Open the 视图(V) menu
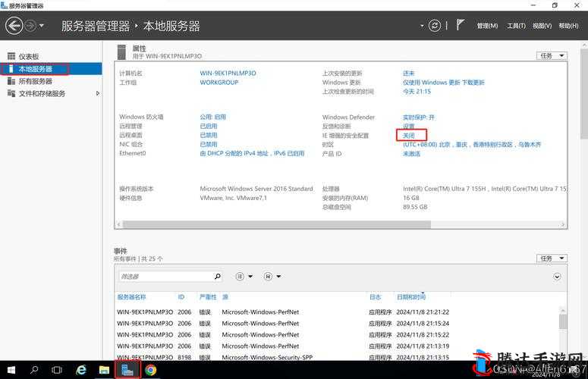 tap(542, 26)
